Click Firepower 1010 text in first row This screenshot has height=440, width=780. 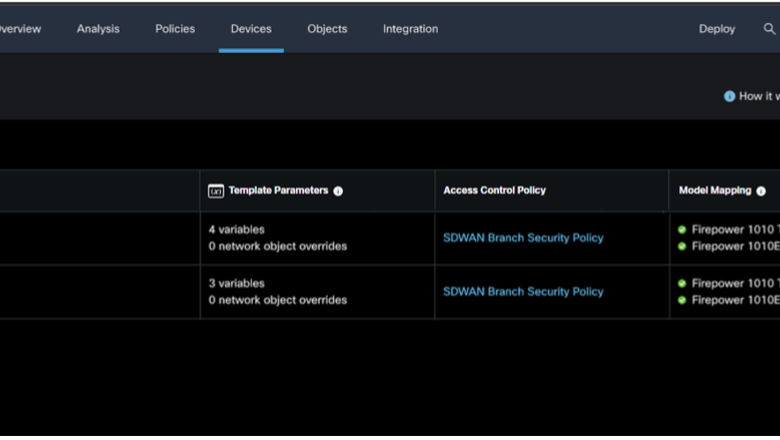(x=736, y=230)
